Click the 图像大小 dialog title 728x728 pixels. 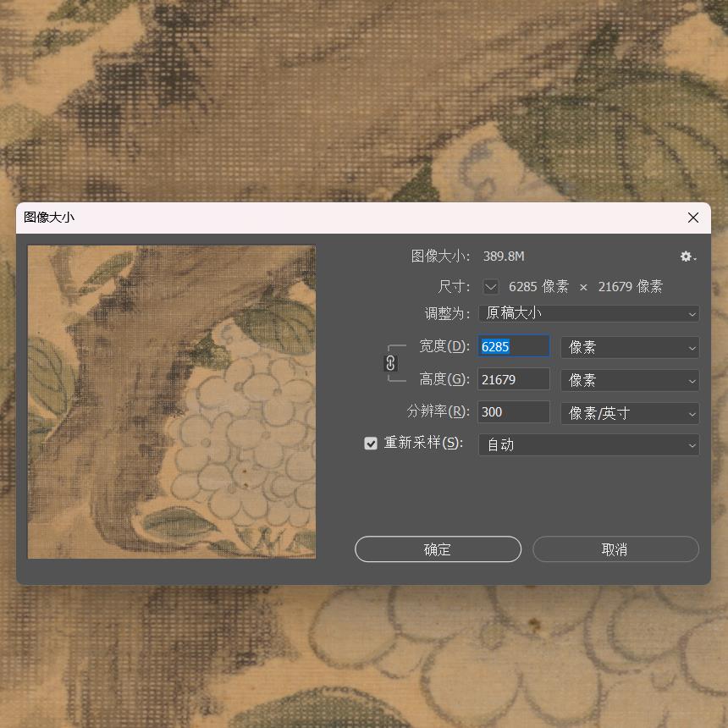49,218
